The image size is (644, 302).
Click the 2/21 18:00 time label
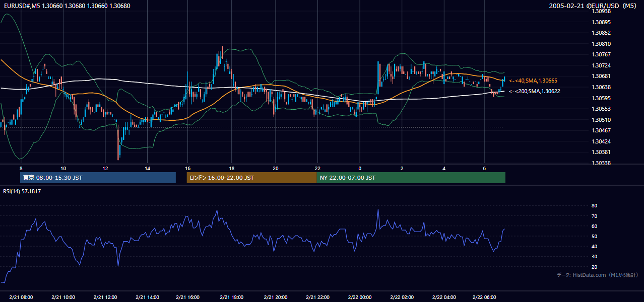[232, 297]
